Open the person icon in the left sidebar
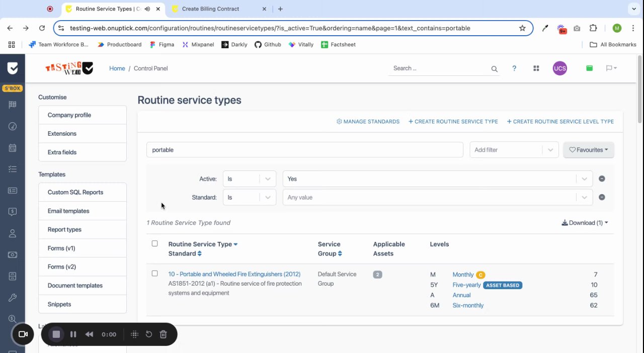 pos(13,233)
